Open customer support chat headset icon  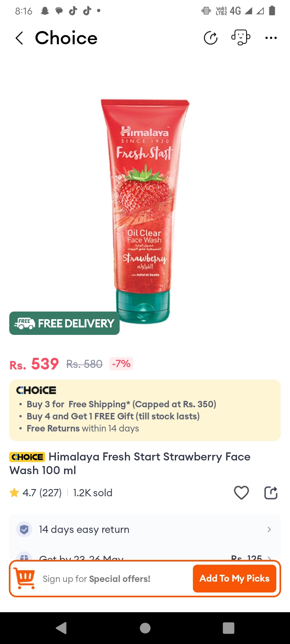[x=241, y=38]
